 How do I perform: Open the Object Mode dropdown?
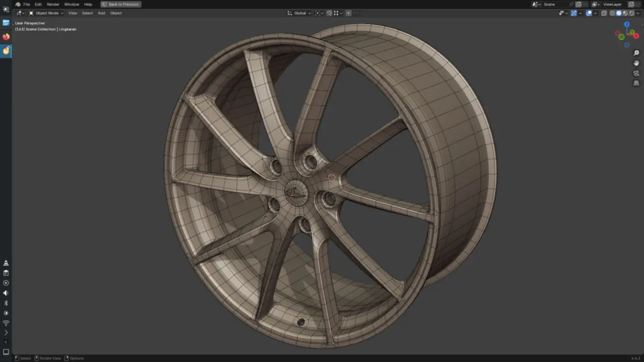[x=46, y=13]
